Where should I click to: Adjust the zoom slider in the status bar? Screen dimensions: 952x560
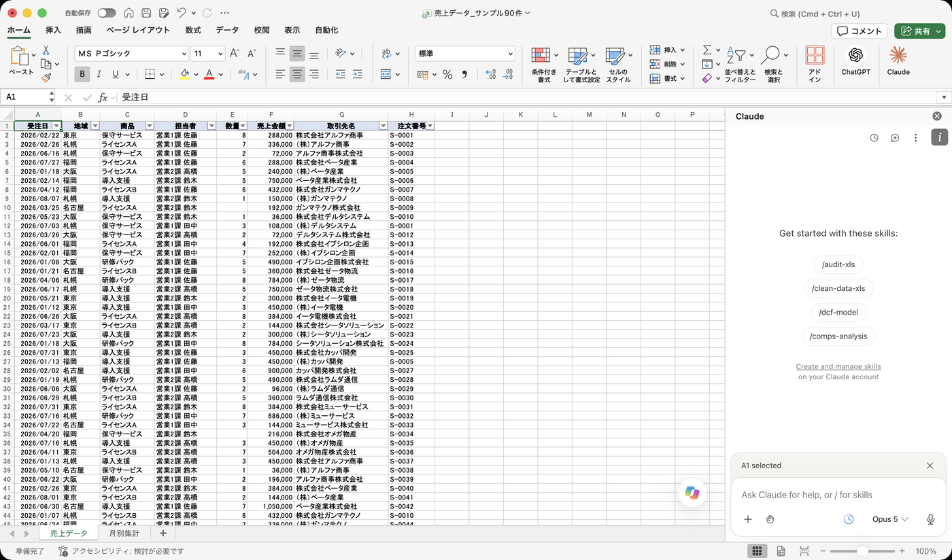coord(862,551)
